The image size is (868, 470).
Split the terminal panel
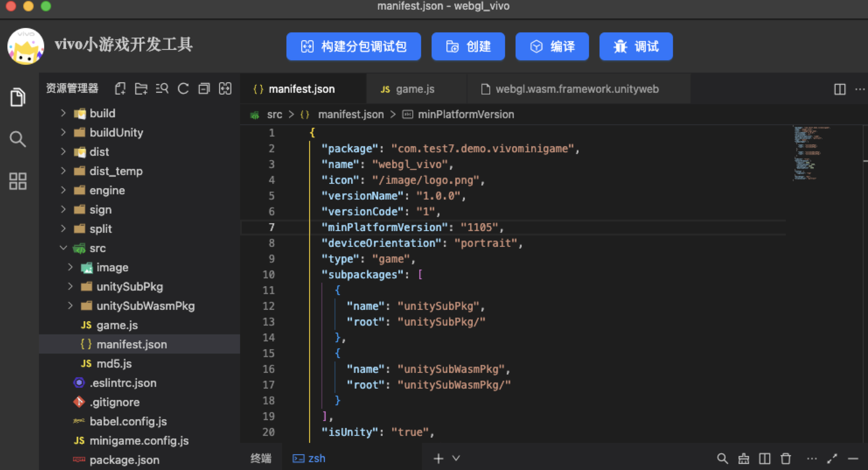765,459
